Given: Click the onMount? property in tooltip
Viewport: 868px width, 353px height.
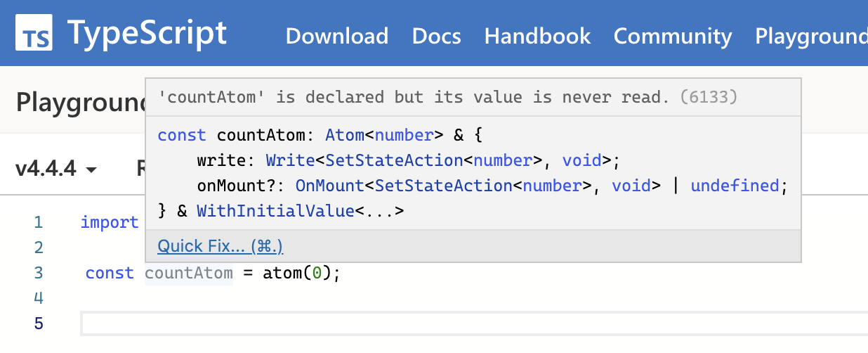Looking at the screenshot, I should tap(241, 186).
